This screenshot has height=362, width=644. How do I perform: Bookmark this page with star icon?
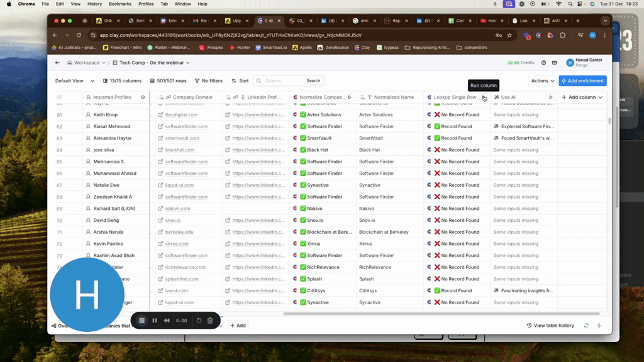510,35
